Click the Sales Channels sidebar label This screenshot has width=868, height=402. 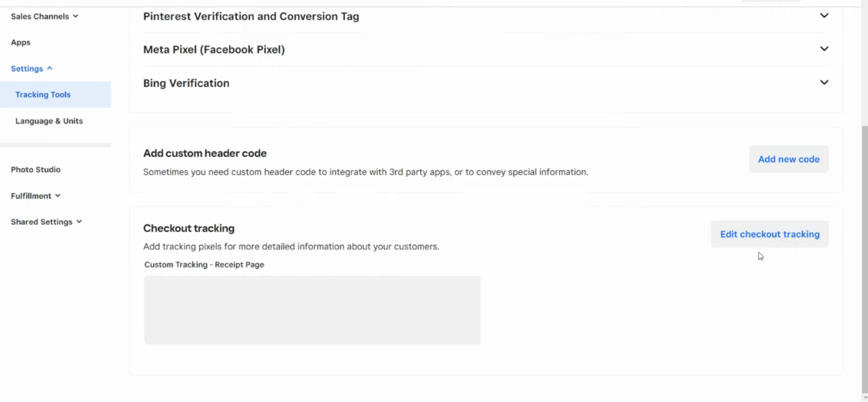click(39, 16)
